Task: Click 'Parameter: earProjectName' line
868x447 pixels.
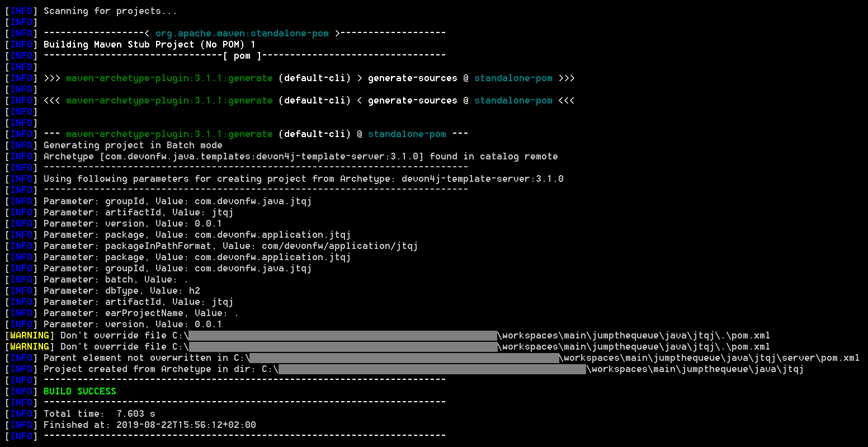Action: point(141,313)
